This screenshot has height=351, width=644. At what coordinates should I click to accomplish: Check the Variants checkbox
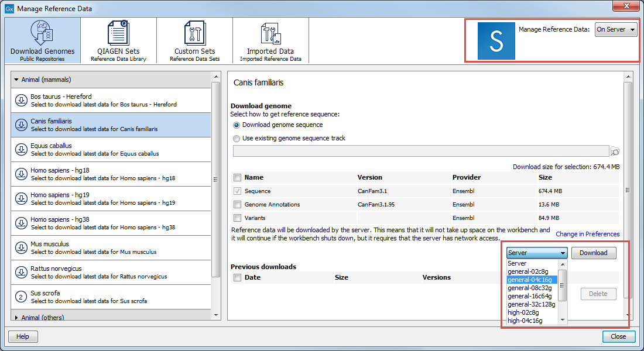pos(237,218)
